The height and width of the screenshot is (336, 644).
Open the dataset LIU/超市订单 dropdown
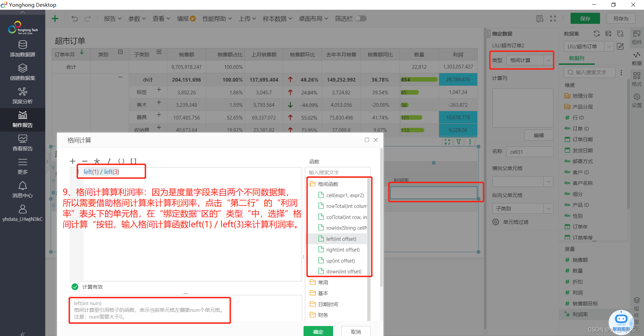pos(609,46)
